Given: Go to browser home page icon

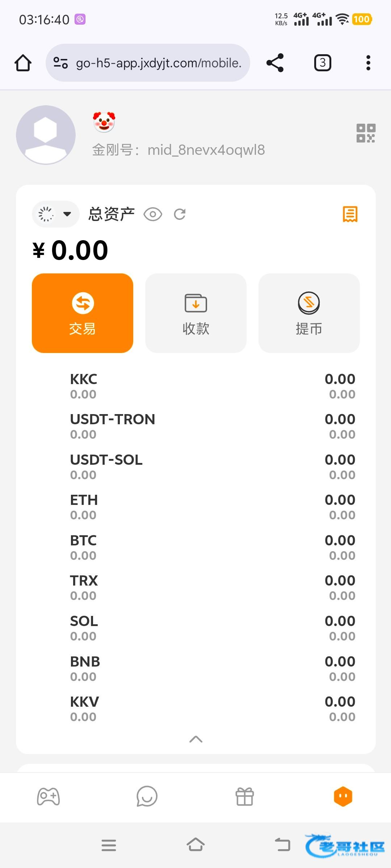Looking at the screenshot, I should tap(23, 63).
